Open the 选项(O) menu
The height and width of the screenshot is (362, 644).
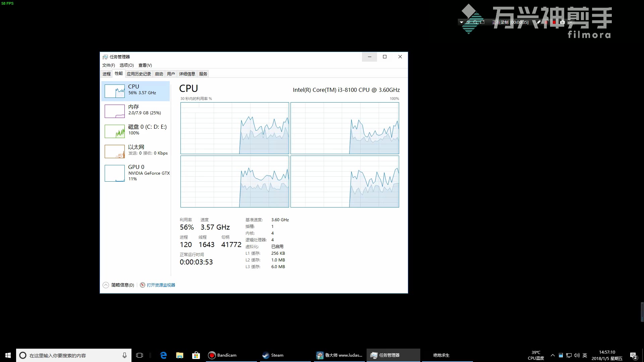click(x=126, y=65)
